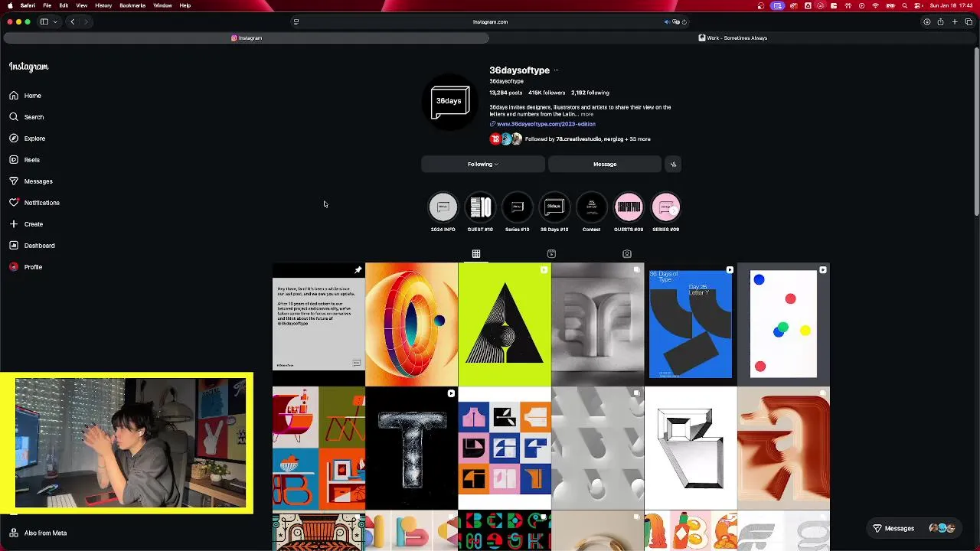This screenshot has width=980, height=551.
Task: Click Create to make a new post
Action: 26,224
